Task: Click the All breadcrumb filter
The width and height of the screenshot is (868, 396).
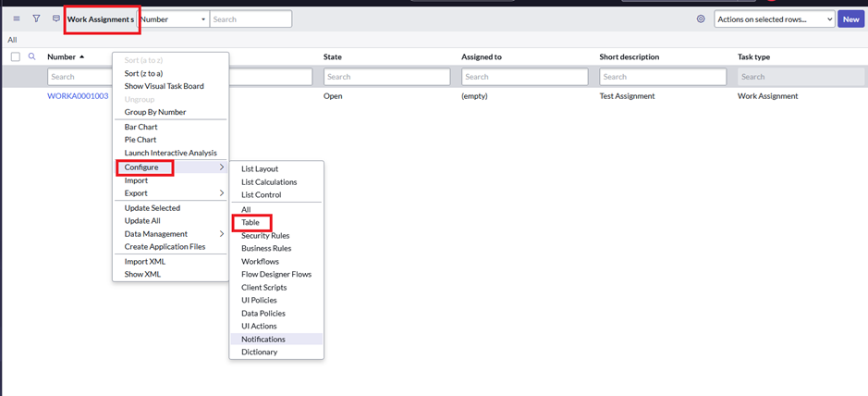Action: [x=12, y=40]
